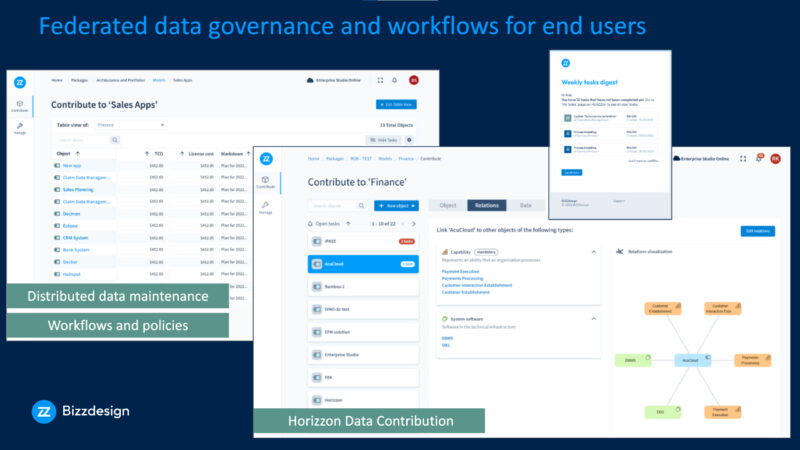800x450 pixels.
Task: Open Contribute sidebar icon in Sales Apps window
Action: click(20, 106)
